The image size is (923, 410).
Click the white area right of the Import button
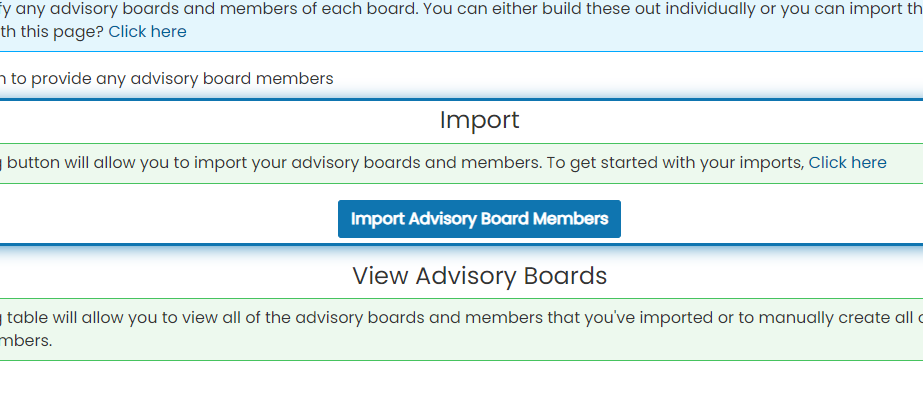[772, 219]
